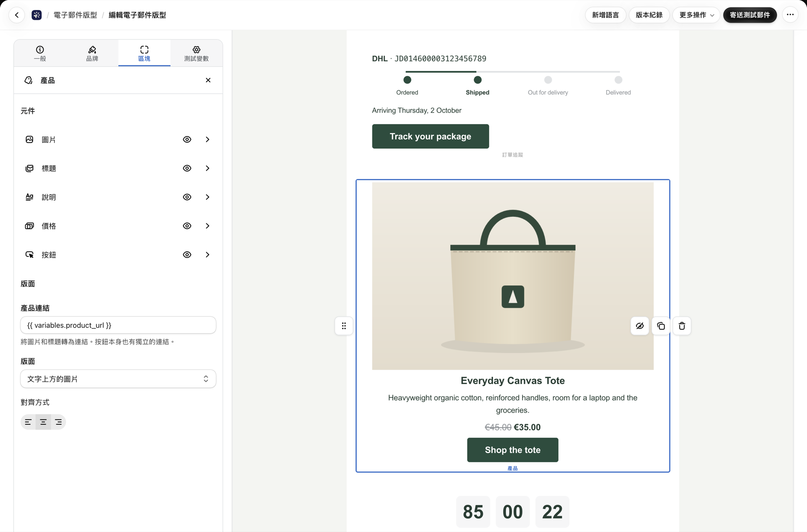Viewport: 807px width, 532px height.
Task: Click the 產品 tag icon in panel header
Action: pos(29,80)
